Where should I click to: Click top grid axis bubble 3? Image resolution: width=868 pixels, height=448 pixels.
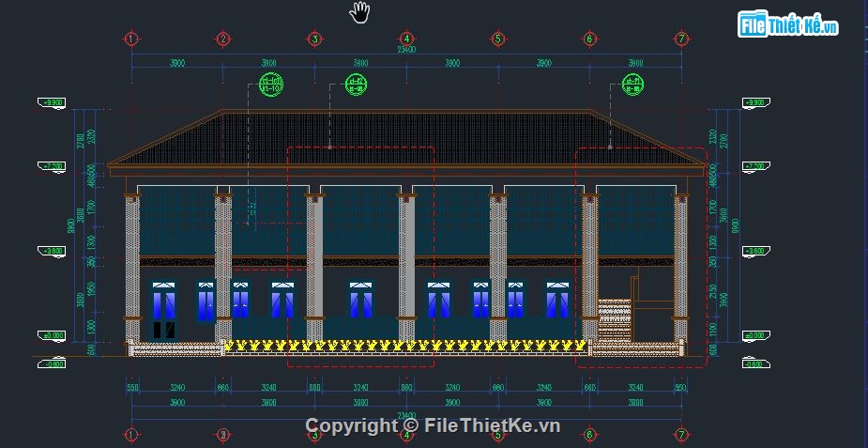(314, 39)
